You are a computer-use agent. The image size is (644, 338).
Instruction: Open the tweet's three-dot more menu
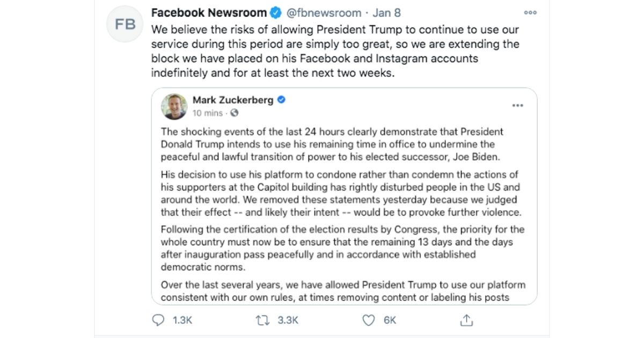tap(530, 12)
